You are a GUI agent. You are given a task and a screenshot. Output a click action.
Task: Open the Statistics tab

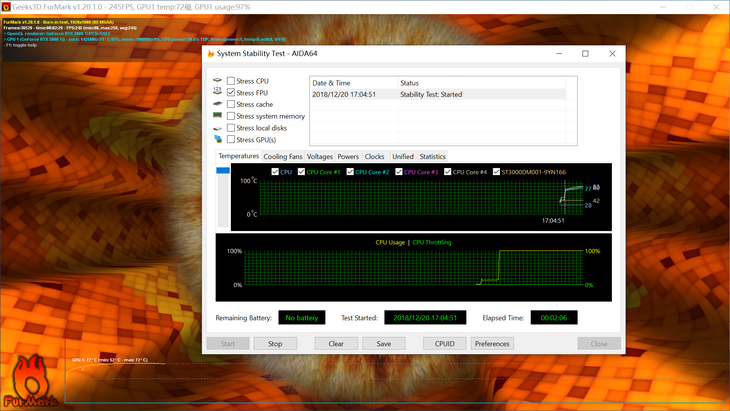tap(433, 156)
